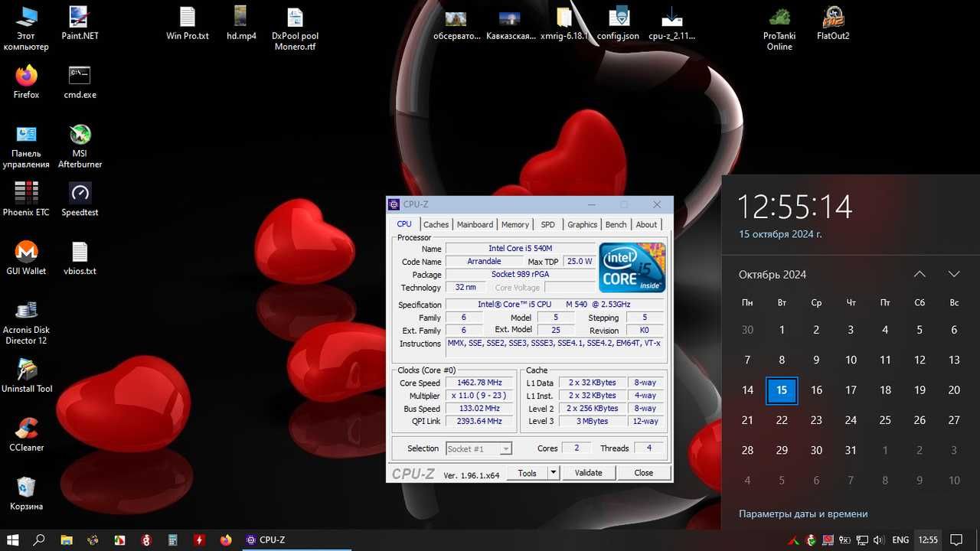The image size is (980, 551).
Task: Open the taskbar search magnifier
Action: tap(40, 540)
